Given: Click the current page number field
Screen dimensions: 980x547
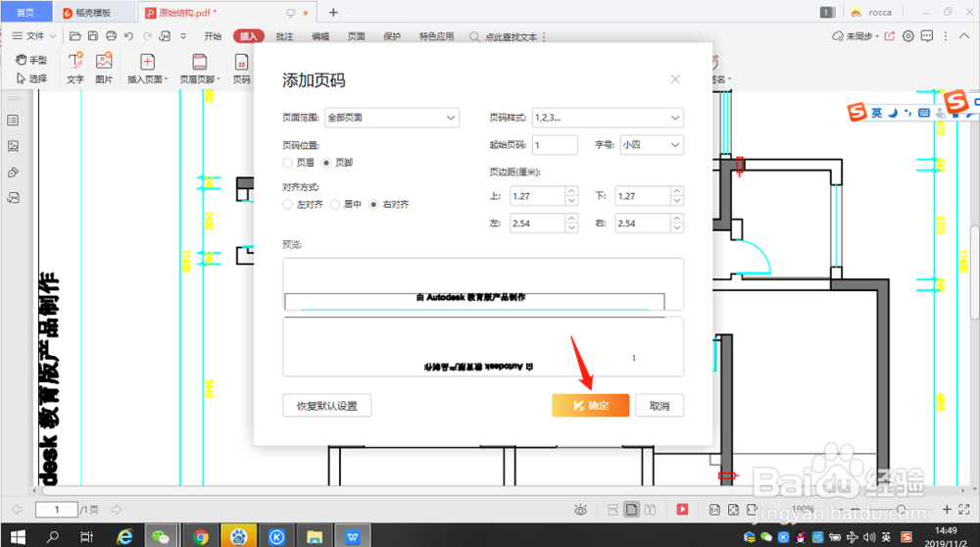Looking at the screenshot, I should [56, 510].
